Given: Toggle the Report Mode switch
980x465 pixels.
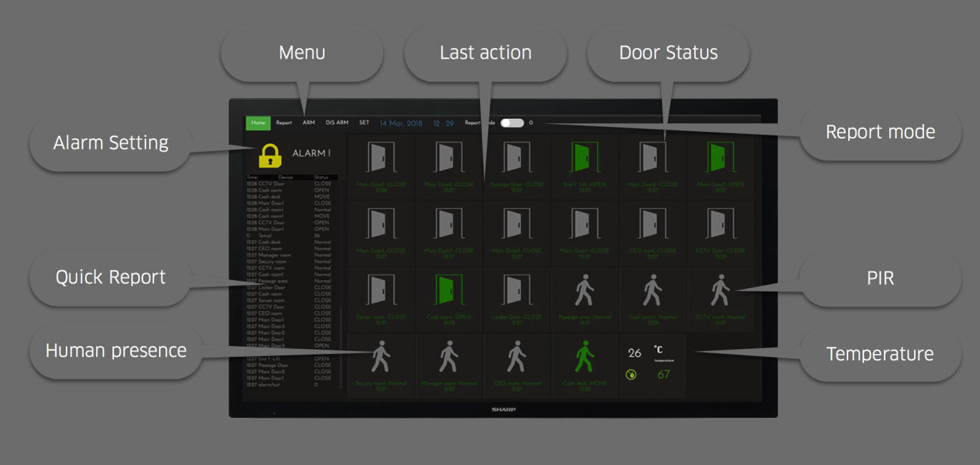Looking at the screenshot, I should point(511,123).
